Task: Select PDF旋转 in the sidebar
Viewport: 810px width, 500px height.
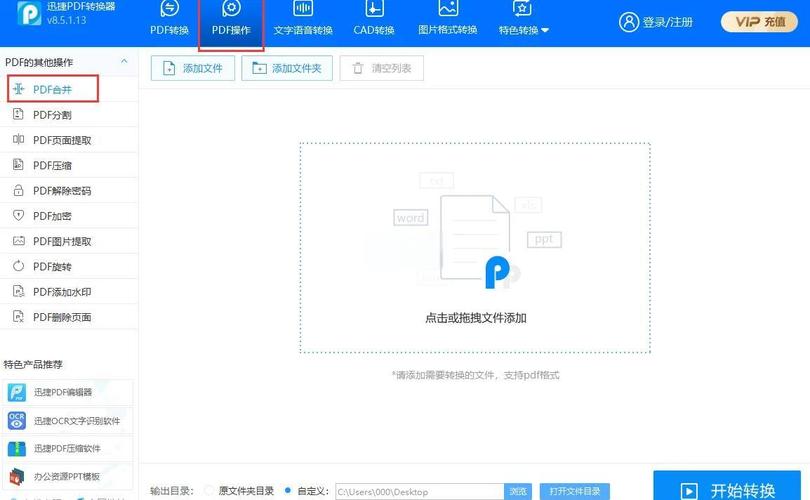Action: tap(69, 267)
